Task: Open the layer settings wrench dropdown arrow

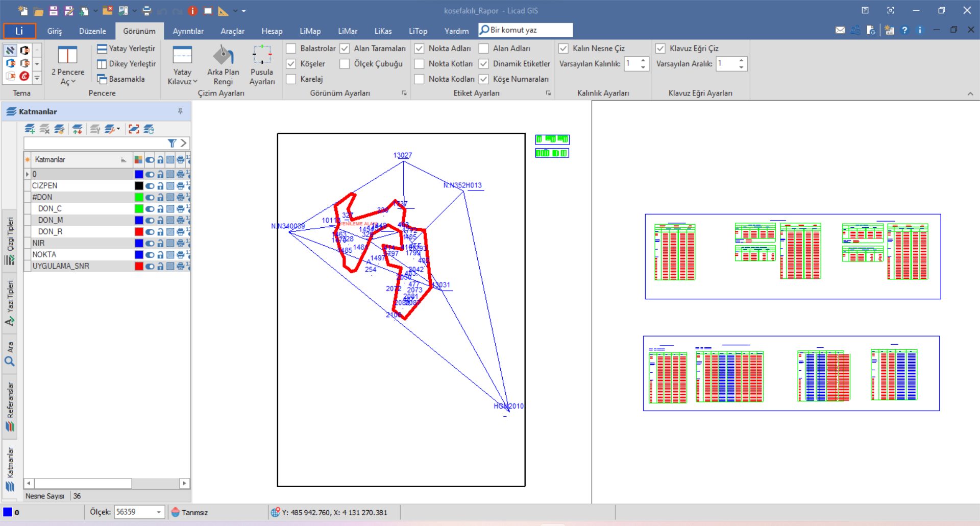Action: tap(118, 129)
